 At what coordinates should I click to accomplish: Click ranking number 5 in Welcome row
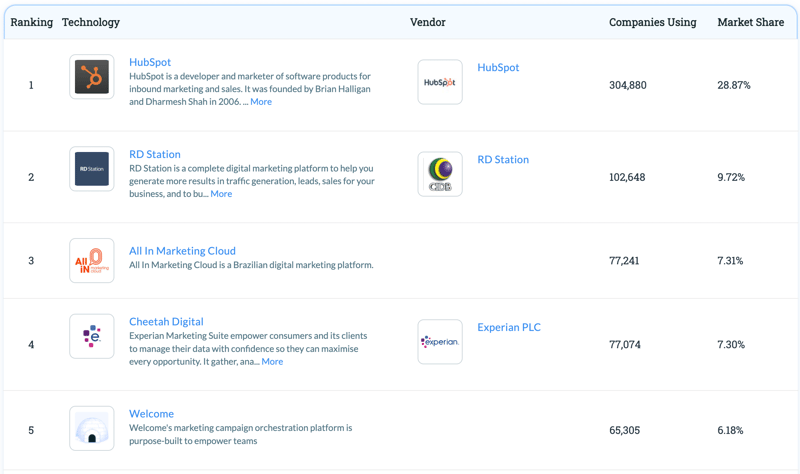[31, 431]
